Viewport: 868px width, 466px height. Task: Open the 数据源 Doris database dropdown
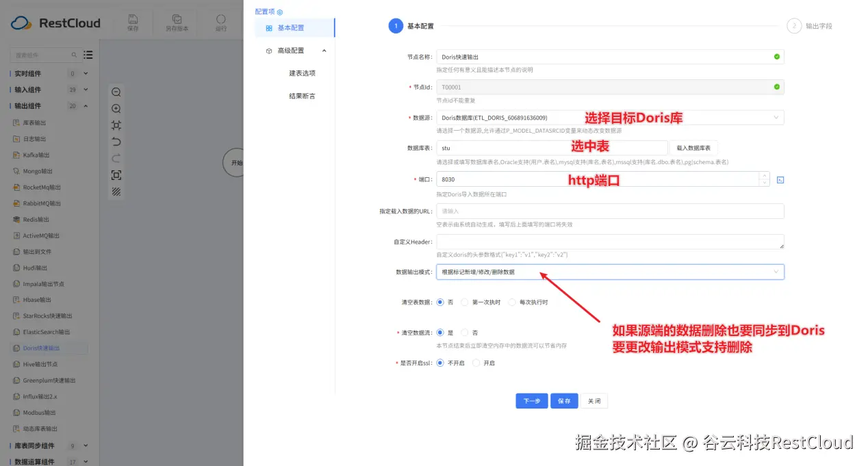point(776,117)
